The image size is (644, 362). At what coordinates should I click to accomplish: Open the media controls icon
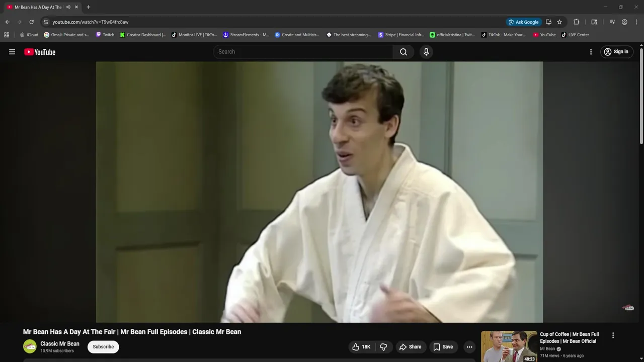612,22
